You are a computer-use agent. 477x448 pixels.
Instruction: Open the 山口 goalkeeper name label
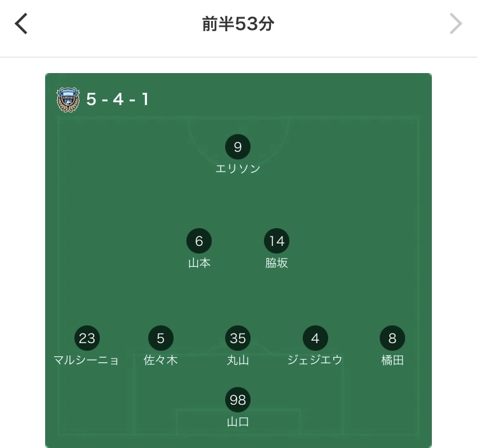point(238,421)
